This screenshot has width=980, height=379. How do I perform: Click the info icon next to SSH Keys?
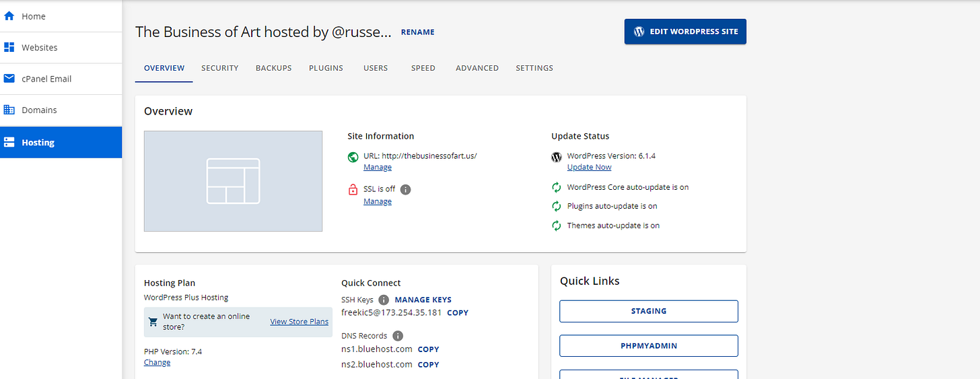384,300
